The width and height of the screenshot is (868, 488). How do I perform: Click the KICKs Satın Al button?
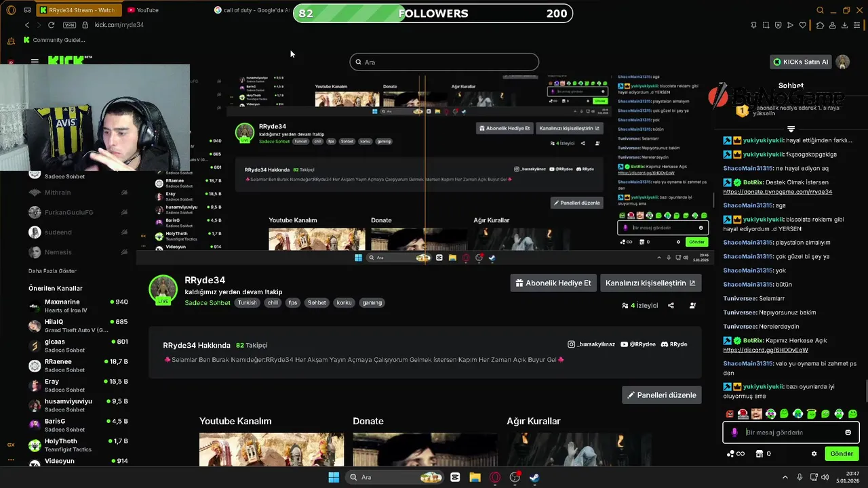(801, 62)
